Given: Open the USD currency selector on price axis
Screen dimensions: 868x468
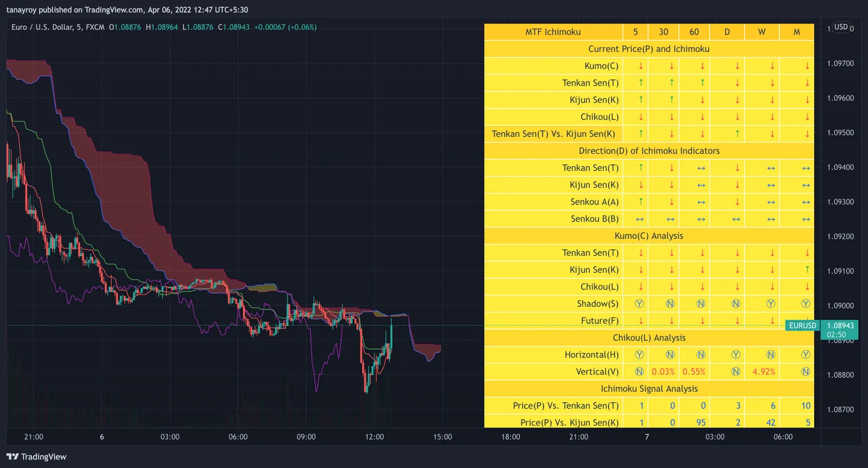Looking at the screenshot, I should pos(841,27).
